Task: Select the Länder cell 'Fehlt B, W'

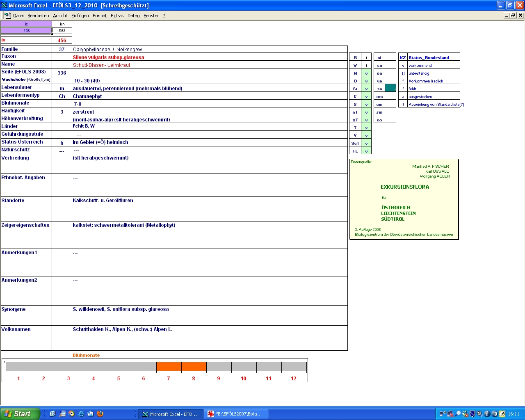Action: (x=210, y=126)
